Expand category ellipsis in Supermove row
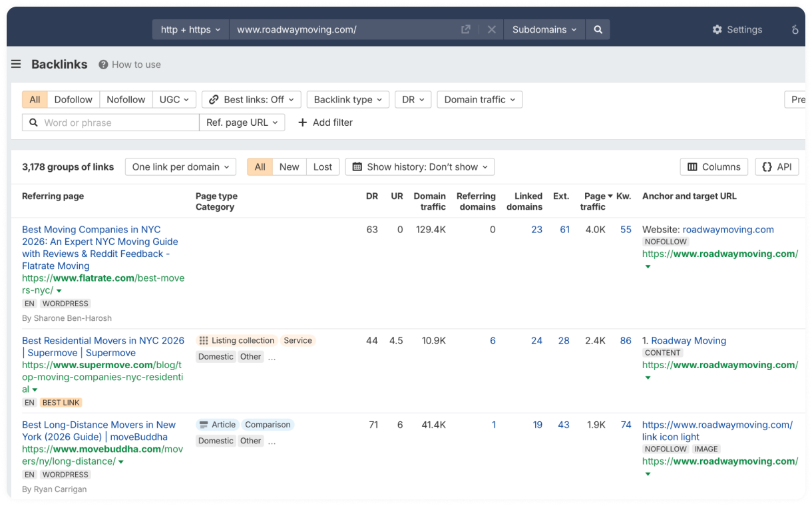The image size is (812, 506). 272,357
